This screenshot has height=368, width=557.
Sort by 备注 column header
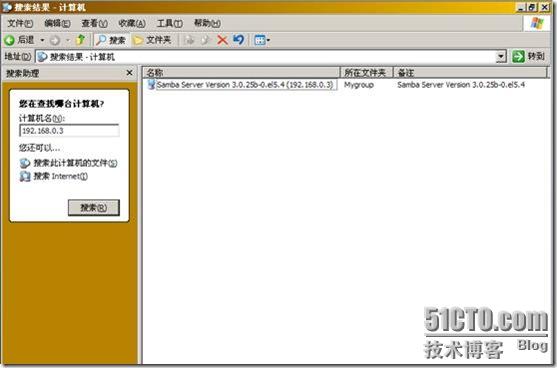point(470,73)
